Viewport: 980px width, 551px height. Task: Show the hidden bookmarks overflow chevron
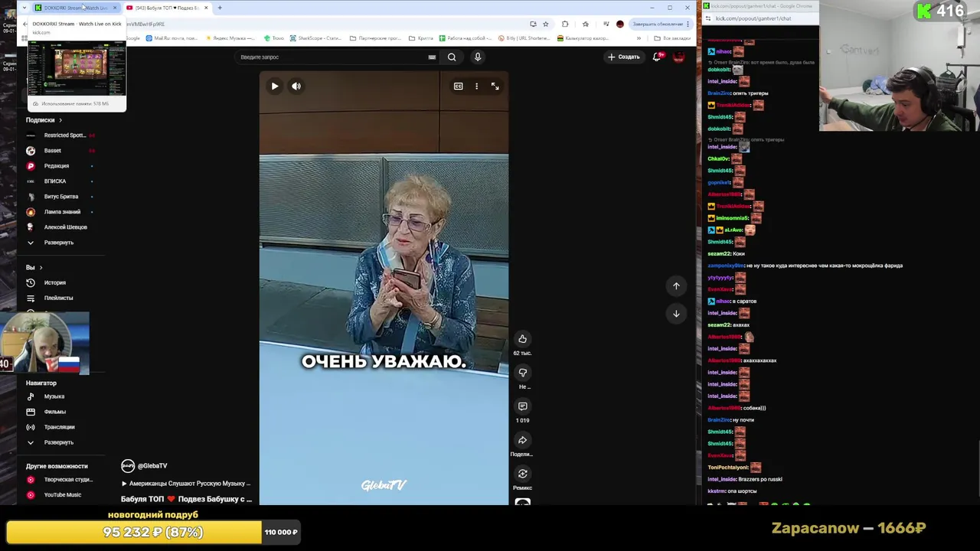coord(639,38)
